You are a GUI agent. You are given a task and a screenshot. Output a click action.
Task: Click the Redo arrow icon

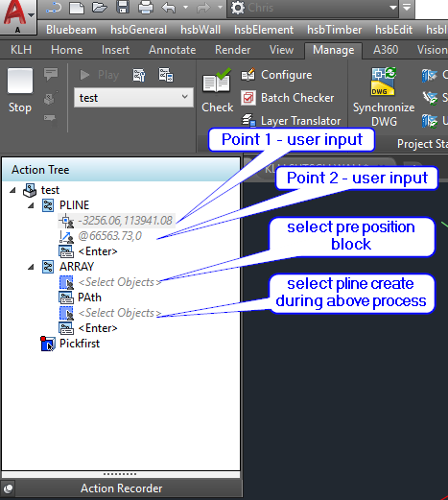pos(203,8)
